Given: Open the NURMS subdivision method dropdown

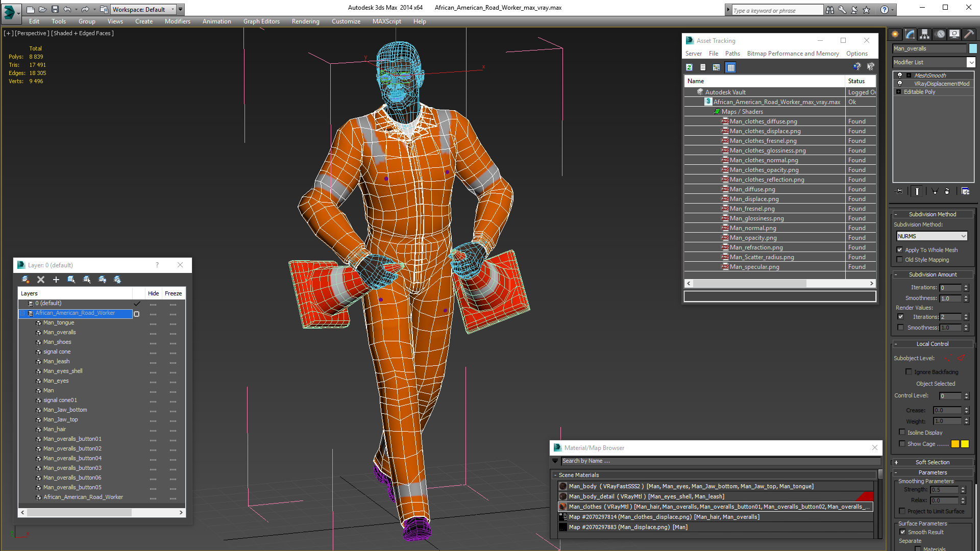Looking at the screenshot, I should [x=932, y=236].
